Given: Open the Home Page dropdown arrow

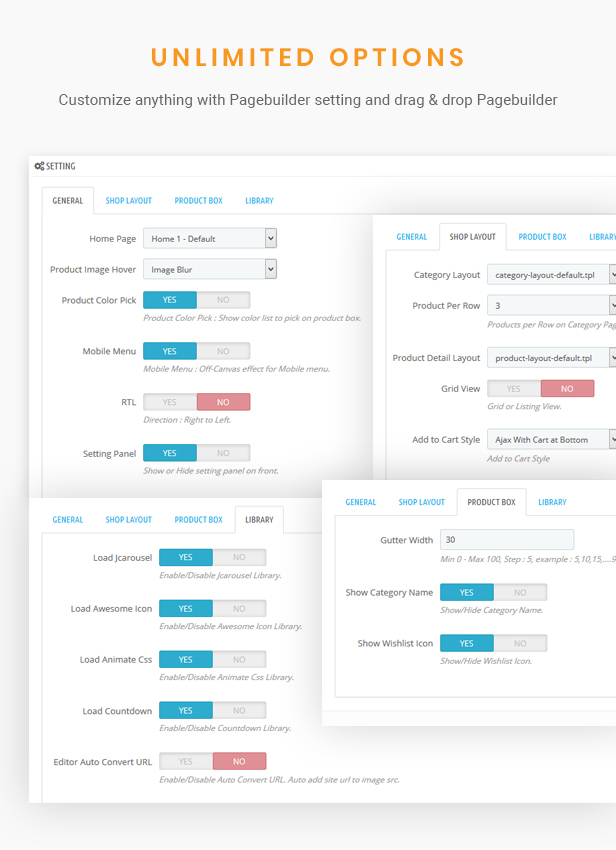Looking at the screenshot, I should (x=271, y=239).
